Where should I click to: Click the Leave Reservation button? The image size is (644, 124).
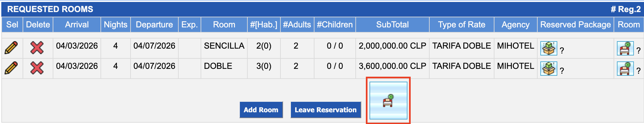click(326, 110)
